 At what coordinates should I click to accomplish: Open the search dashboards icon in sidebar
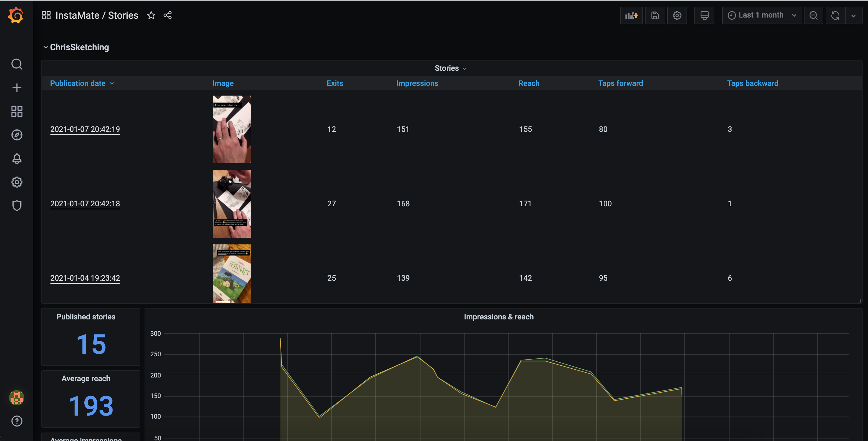pyautogui.click(x=17, y=64)
